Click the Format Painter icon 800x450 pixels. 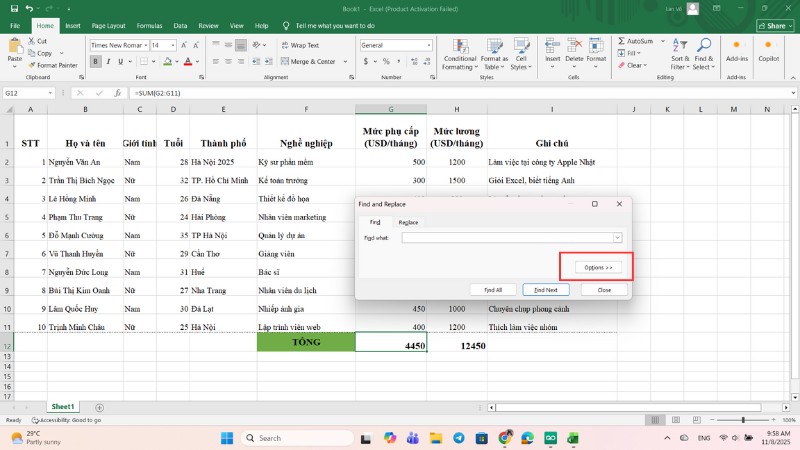[34, 65]
